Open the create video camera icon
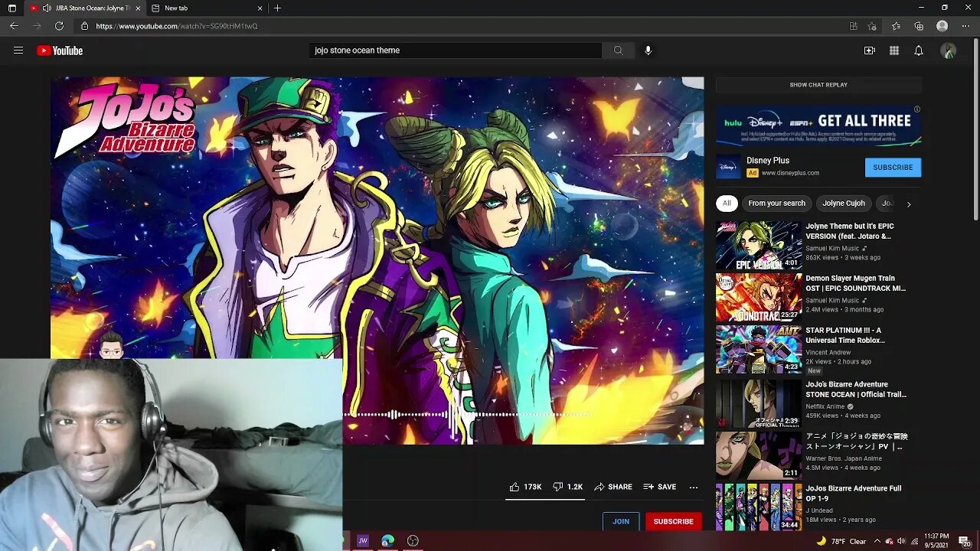980x551 pixels. pos(870,51)
